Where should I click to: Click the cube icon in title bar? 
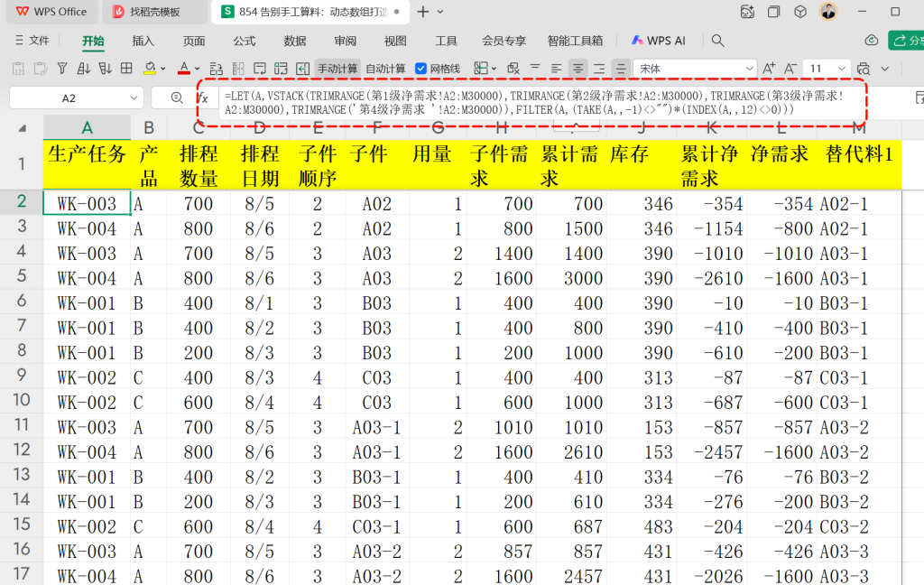pos(800,11)
